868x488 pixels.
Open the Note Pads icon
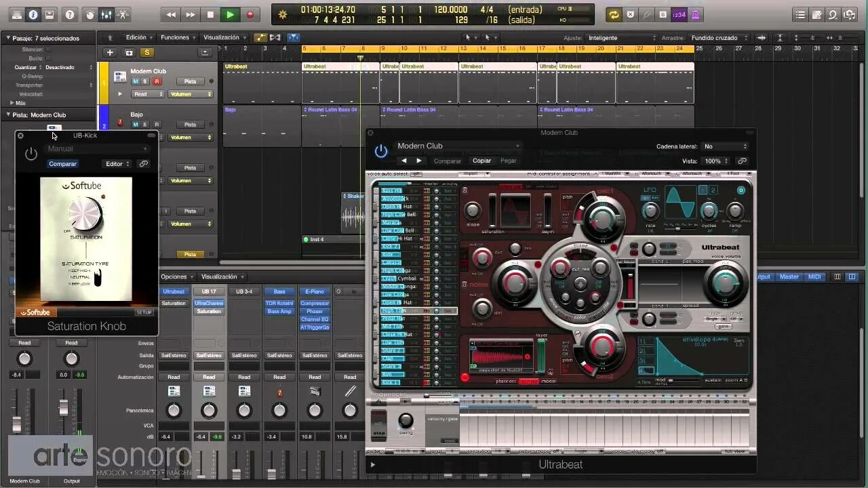[817, 14]
